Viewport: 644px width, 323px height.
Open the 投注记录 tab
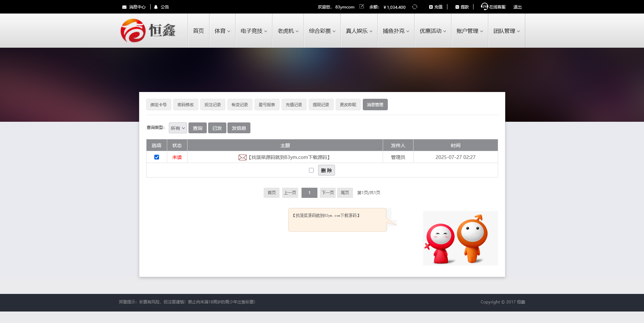tap(213, 105)
